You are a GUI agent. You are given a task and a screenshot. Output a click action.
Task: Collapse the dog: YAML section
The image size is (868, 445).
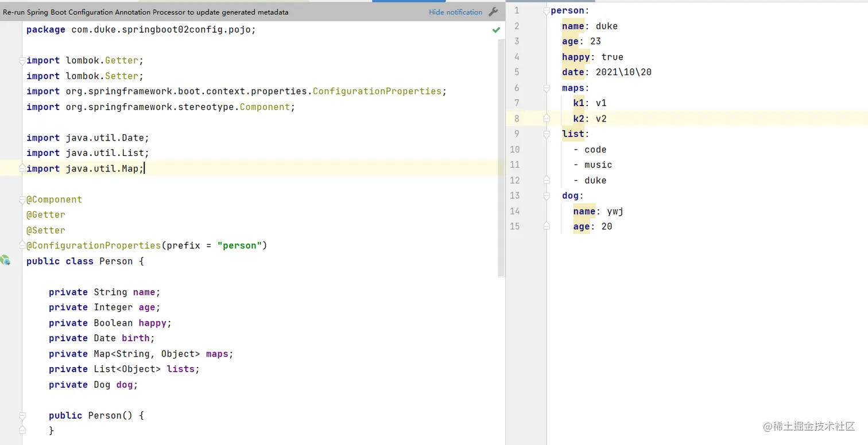tap(547, 196)
